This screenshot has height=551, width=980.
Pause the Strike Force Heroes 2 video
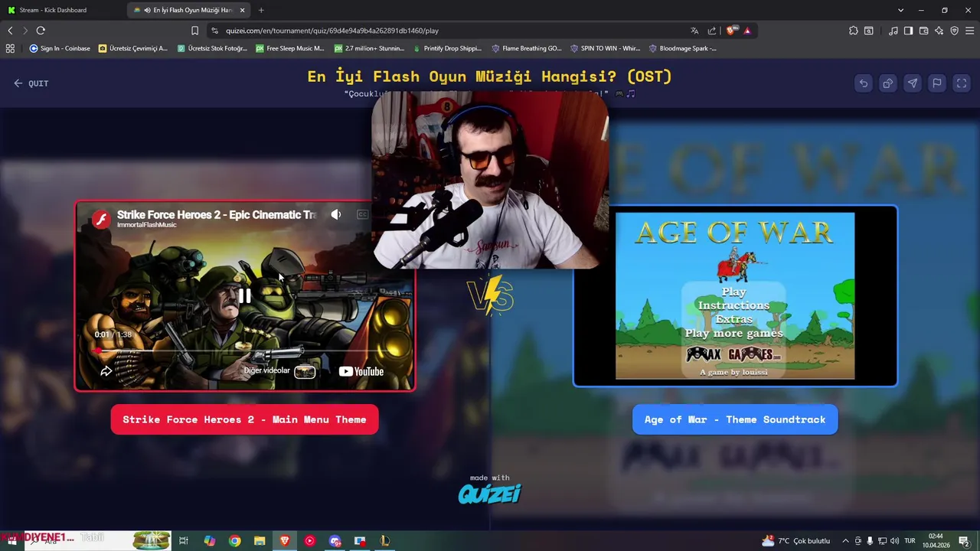click(244, 295)
